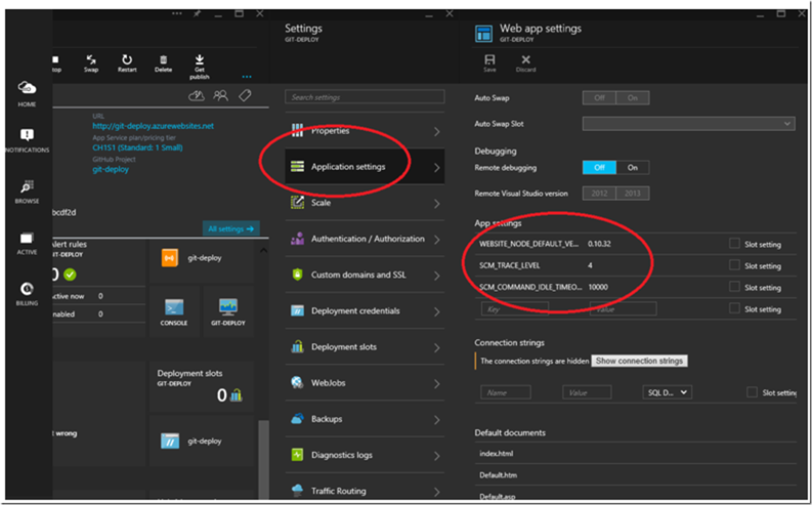
Task: Click the Properties icon in Settings
Action: [x=297, y=130]
